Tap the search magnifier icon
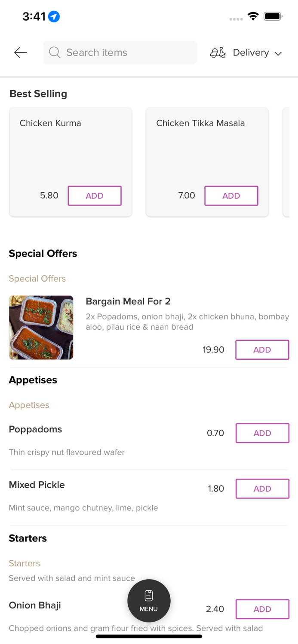 [55, 52]
